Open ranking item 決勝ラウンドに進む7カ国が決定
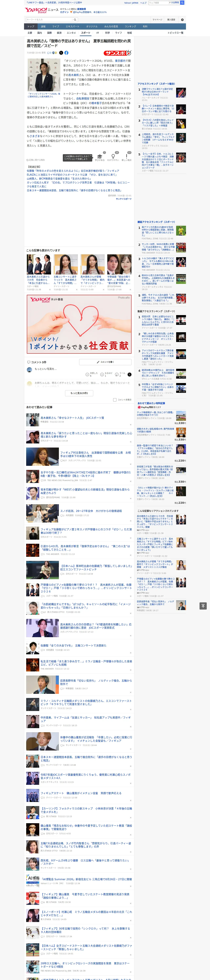210x980 pixels. pos(157,92)
